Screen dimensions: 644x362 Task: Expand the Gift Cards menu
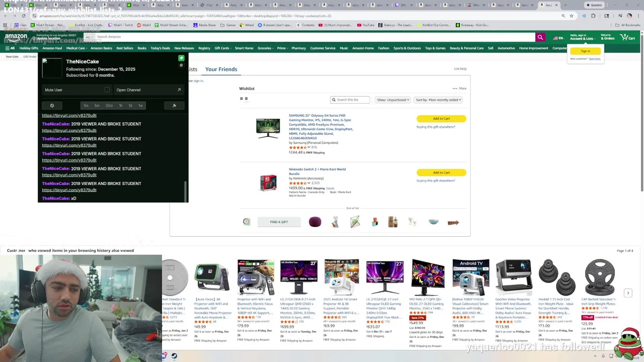point(223,48)
